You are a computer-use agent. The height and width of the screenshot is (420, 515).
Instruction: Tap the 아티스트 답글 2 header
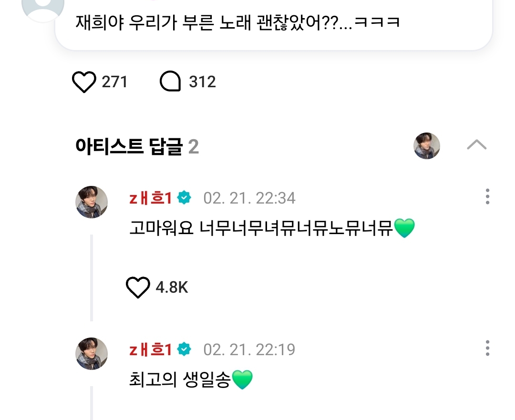click(x=137, y=147)
